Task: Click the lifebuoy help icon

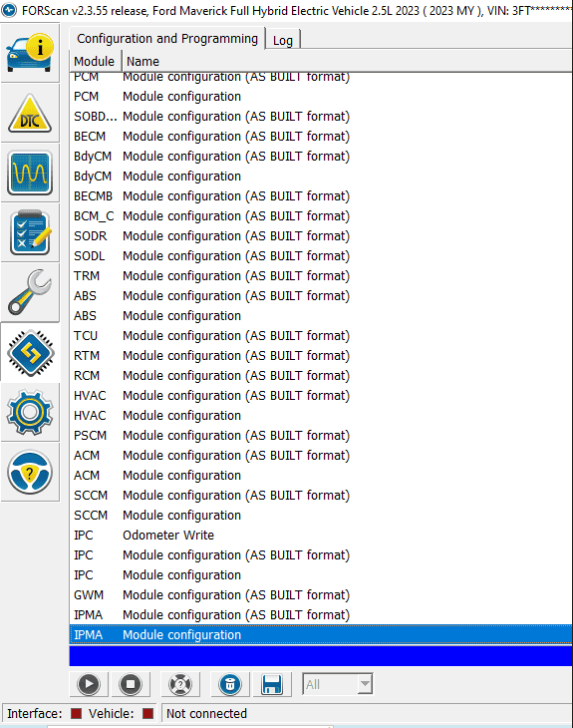Action: (x=180, y=684)
